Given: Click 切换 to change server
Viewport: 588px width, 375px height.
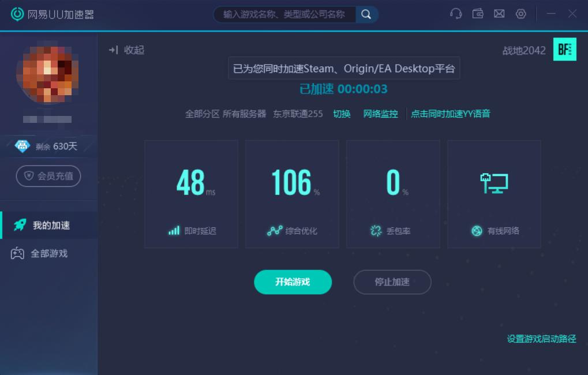Looking at the screenshot, I should click(x=342, y=114).
